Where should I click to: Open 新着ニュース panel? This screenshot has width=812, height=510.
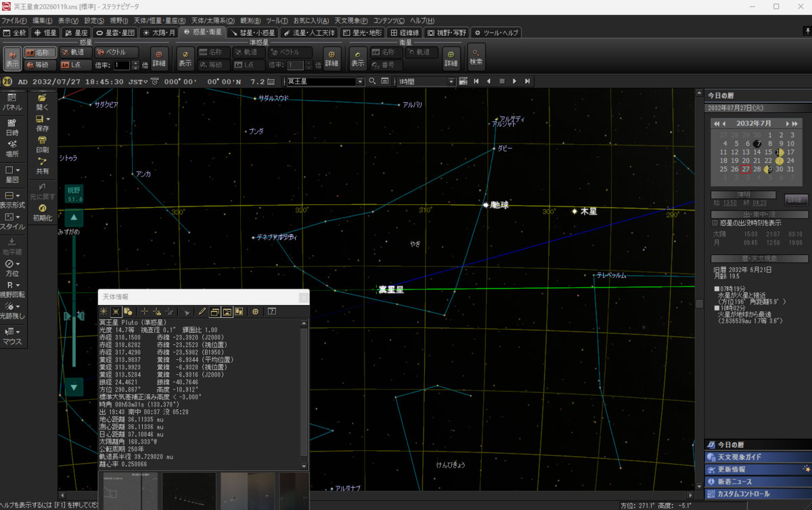coord(758,481)
